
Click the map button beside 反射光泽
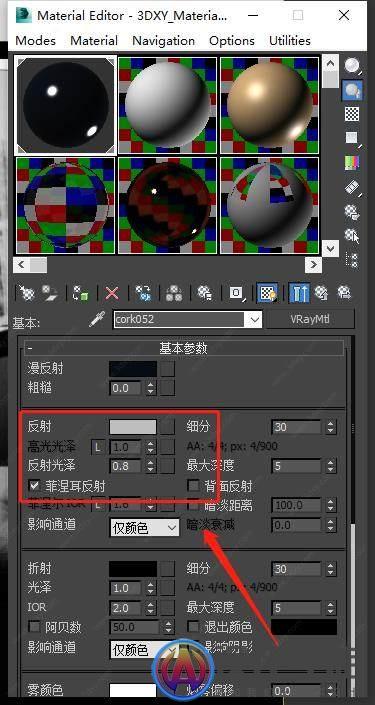click(168, 466)
